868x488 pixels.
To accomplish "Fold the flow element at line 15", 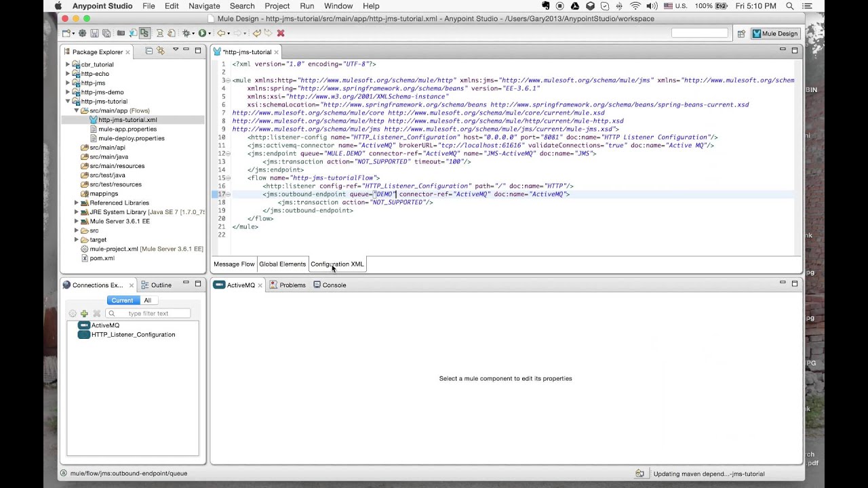I will tap(228, 178).
